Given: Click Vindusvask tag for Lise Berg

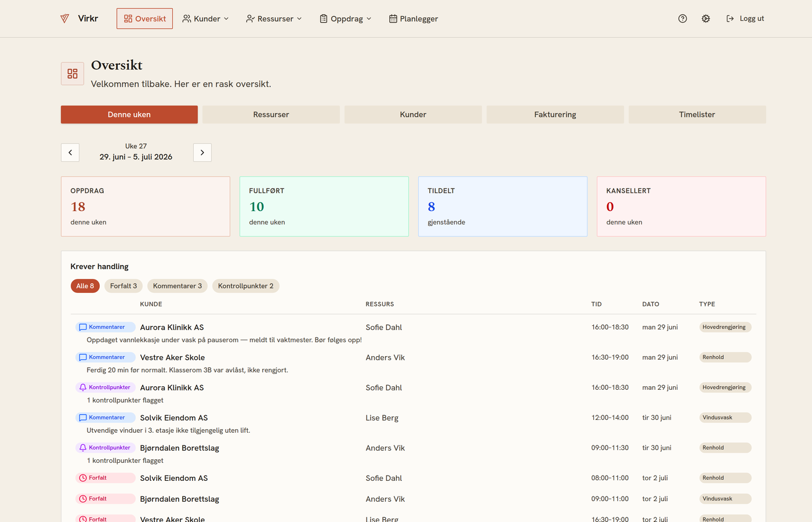Looking at the screenshot, I should [725, 418].
